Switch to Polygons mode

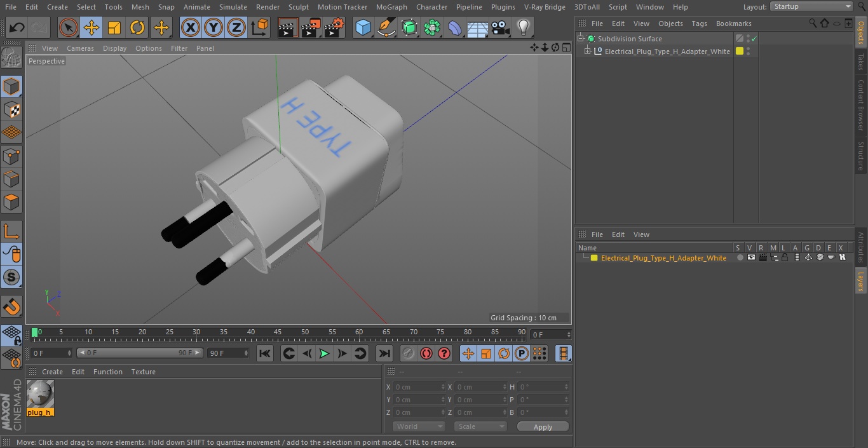point(11,202)
